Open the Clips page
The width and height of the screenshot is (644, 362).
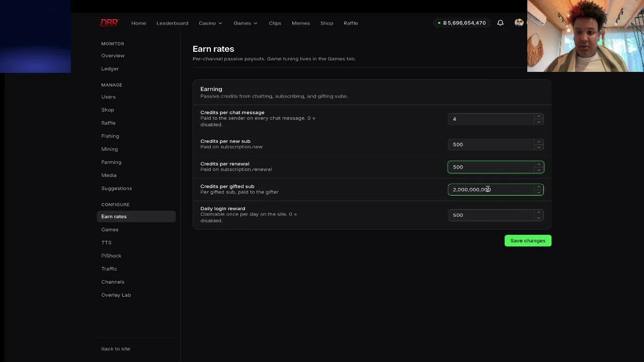coord(275,23)
